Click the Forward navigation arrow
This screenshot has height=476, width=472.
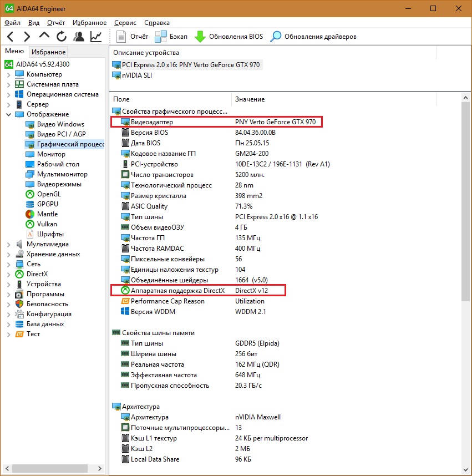(27, 37)
